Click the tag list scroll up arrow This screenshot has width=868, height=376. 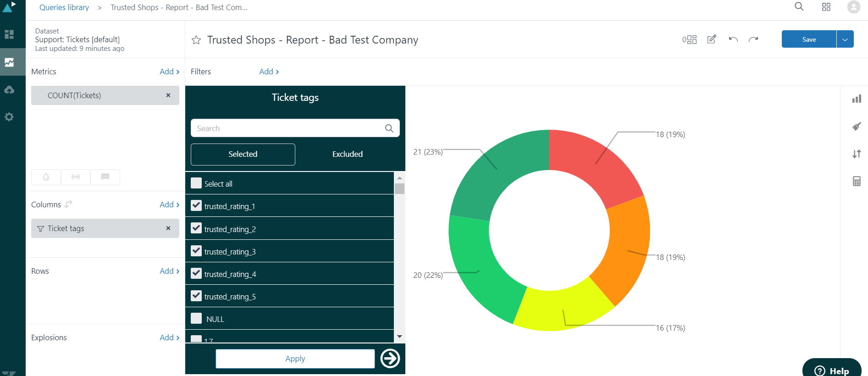pos(399,177)
